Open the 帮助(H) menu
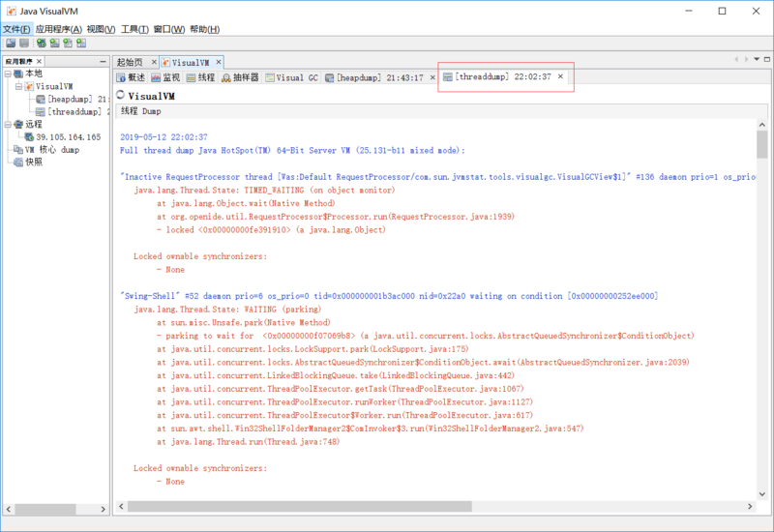The width and height of the screenshot is (774, 532). [x=205, y=29]
